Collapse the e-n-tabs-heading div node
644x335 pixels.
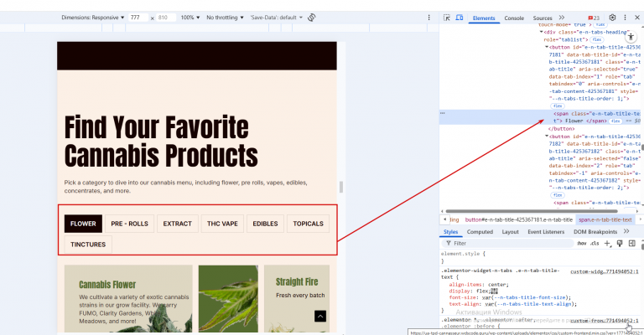(x=542, y=32)
